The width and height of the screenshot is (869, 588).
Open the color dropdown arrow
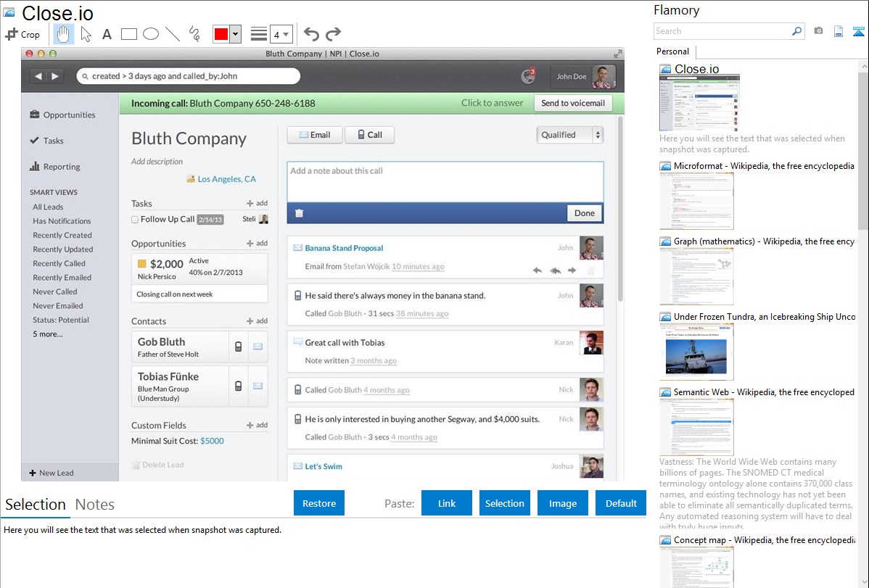pyautogui.click(x=235, y=34)
